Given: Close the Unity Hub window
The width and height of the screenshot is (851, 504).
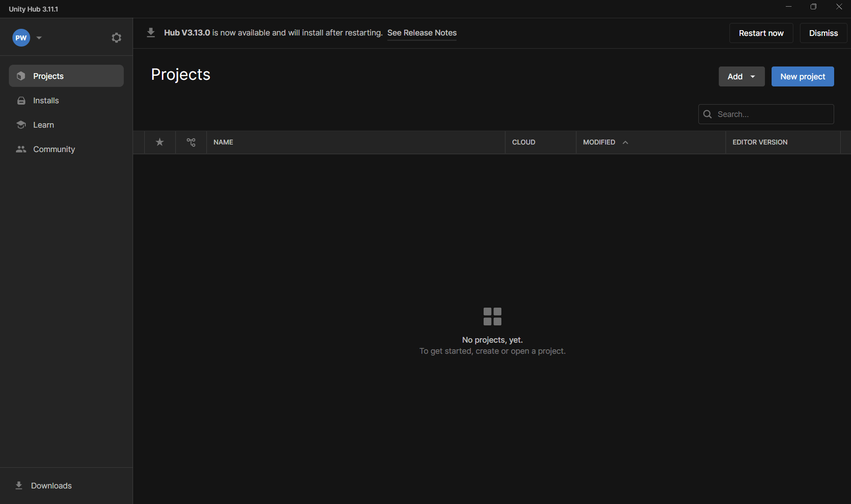Looking at the screenshot, I should point(839,7).
